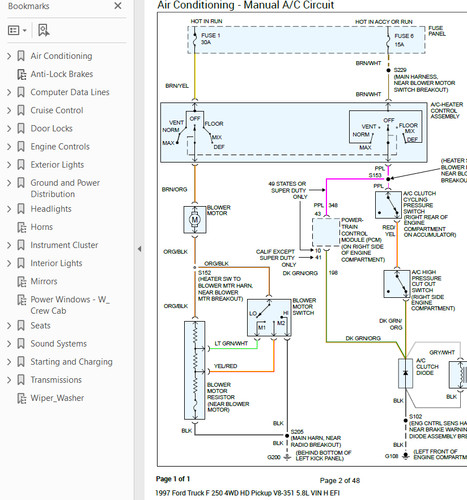Click the Blower Motor symbol in diagram
Viewport: 467px width, 500px height.
coord(195,220)
